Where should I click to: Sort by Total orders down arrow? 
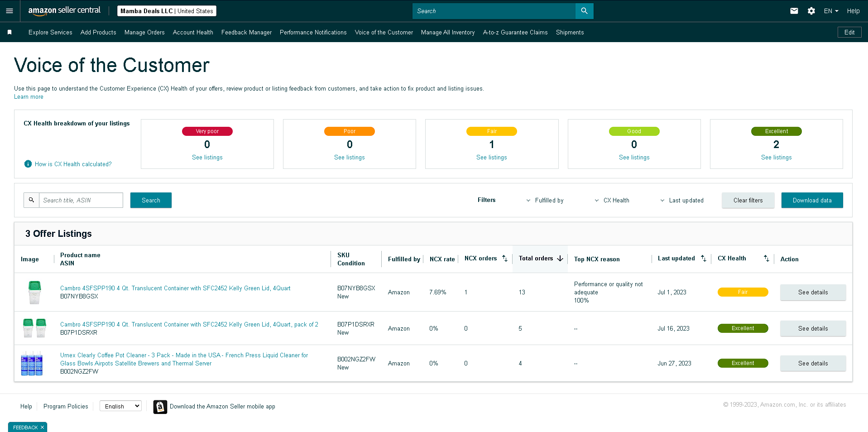click(560, 258)
